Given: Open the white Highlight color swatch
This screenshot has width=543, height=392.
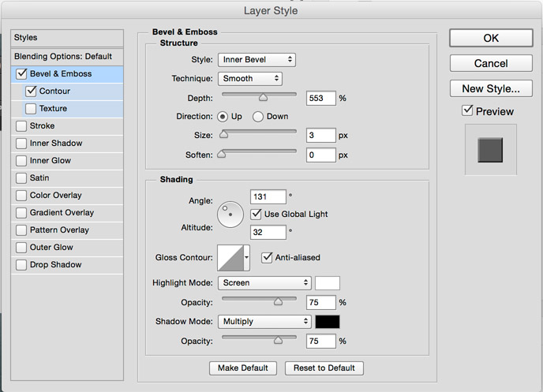Looking at the screenshot, I should 328,283.
